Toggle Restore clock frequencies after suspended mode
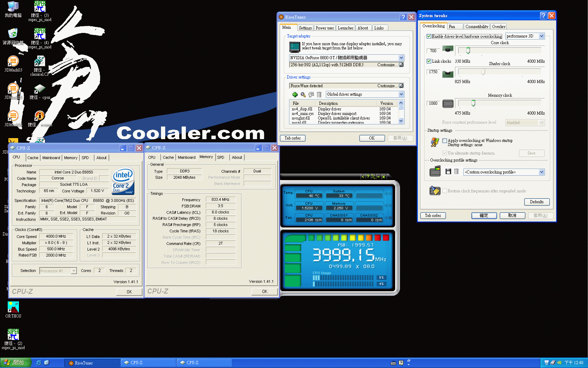 pyautogui.click(x=444, y=191)
